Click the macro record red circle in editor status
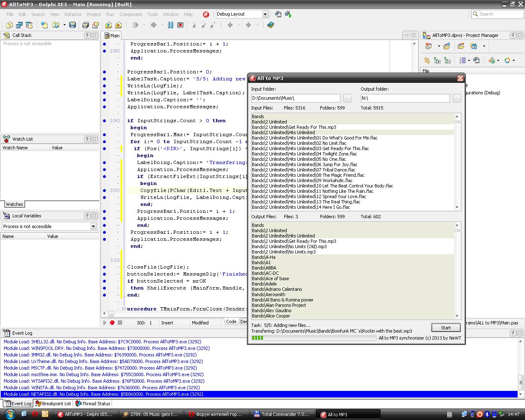 [x=112, y=323]
